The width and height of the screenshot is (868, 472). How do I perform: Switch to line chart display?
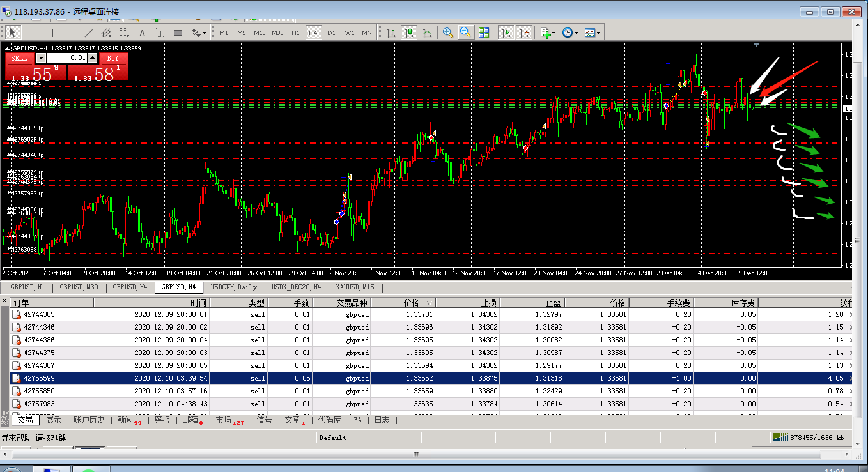[426, 33]
